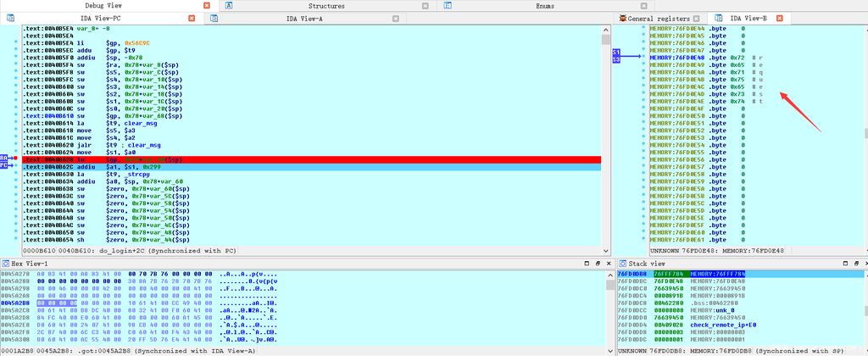Click the Hex View-1 panel icon

[x=5, y=264]
